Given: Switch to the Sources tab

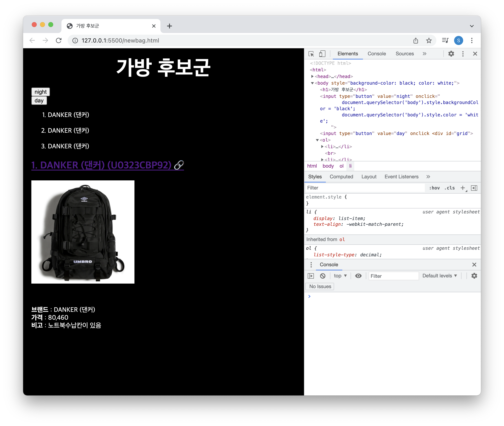Looking at the screenshot, I should click(405, 54).
